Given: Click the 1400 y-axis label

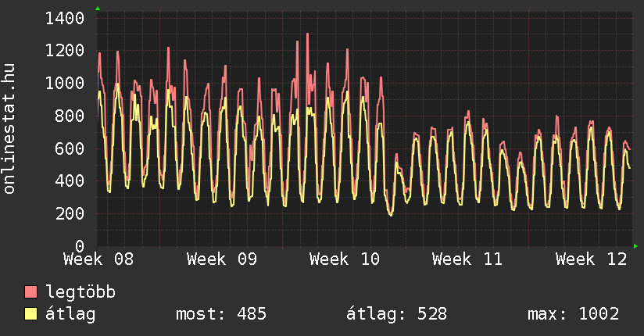Looking at the screenshot, I should (x=65, y=18).
